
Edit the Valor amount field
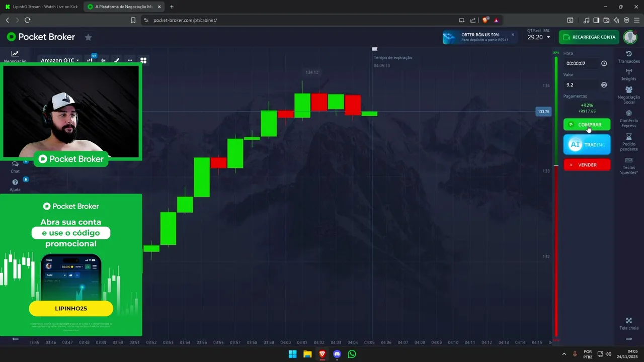tap(582, 85)
